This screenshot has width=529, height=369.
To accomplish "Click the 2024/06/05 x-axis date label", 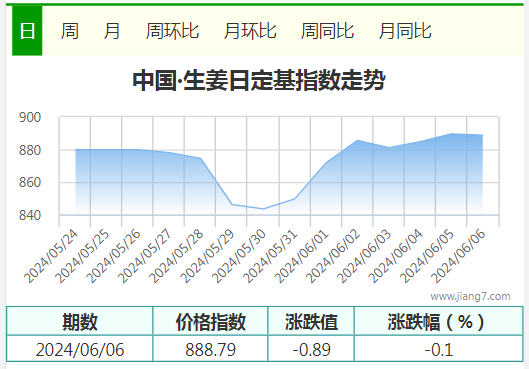I will point(426,256).
